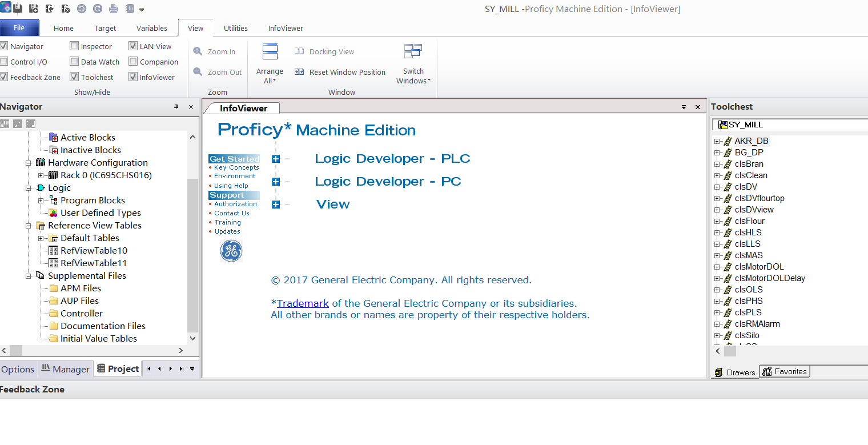Open the Key Concepts link
This screenshot has width=868, height=445.
[236, 167]
